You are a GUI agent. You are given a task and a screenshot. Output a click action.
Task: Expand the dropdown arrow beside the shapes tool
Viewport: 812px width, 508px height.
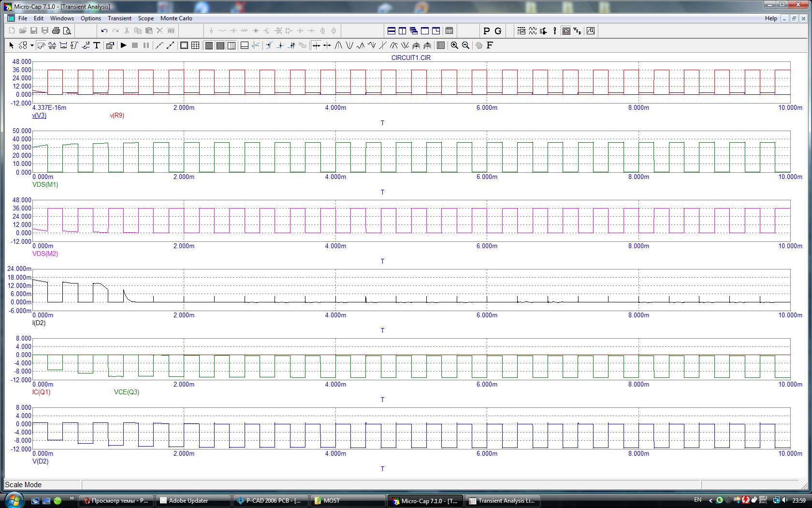(x=32, y=45)
